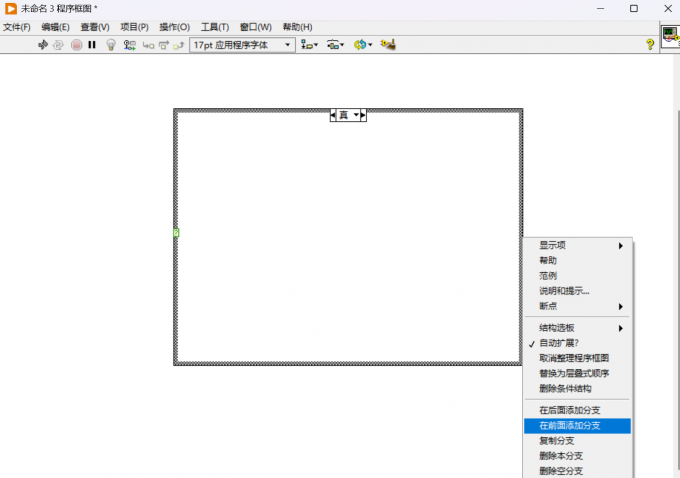Click the Step Over icon

(163, 45)
